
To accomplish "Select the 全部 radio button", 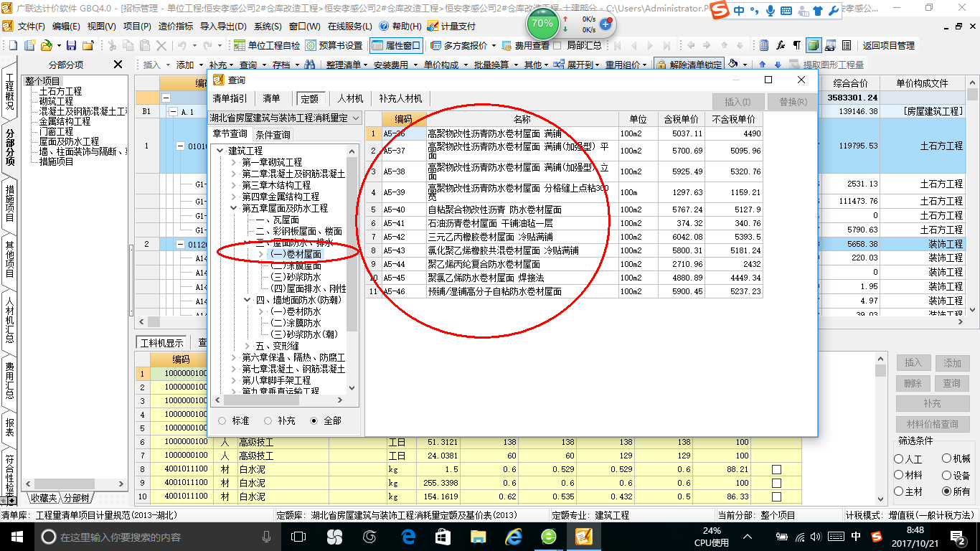I will [314, 420].
